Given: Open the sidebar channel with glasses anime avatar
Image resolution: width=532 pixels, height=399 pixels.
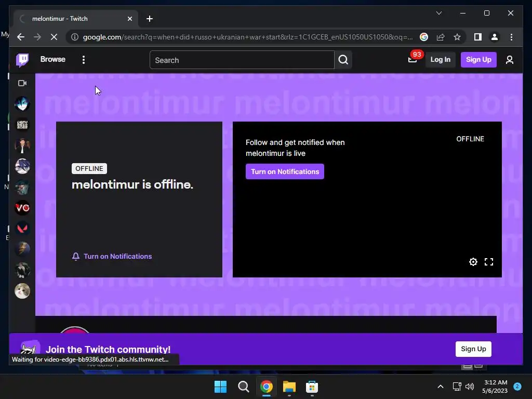Looking at the screenshot, I should coord(22,166).
